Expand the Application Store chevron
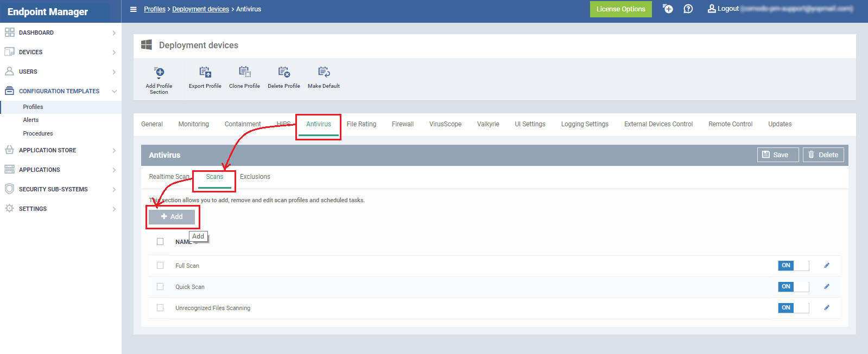This screenshot has width=868, height=354. click(x=114, y=151)
